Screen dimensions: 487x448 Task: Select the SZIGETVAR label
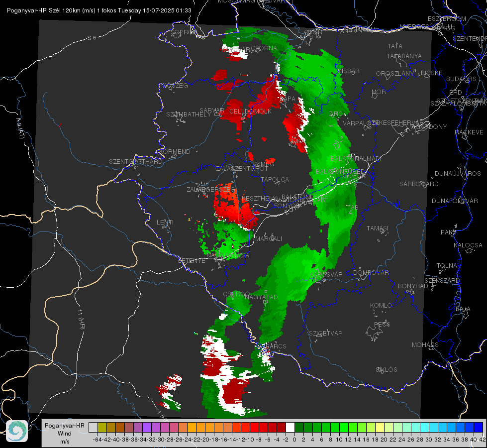(x=325, y=334)
